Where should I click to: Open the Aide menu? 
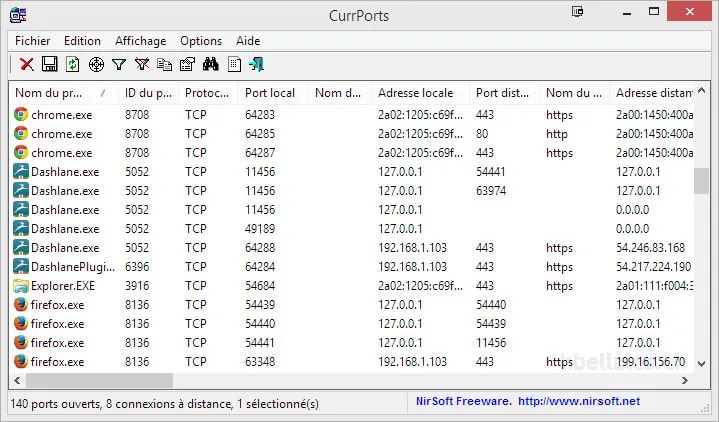pyautogui.click(x=248, y=41)
